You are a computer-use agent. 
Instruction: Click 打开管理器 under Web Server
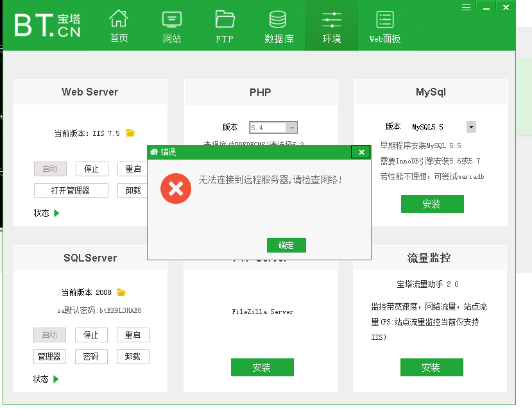[x=71, y=190]
